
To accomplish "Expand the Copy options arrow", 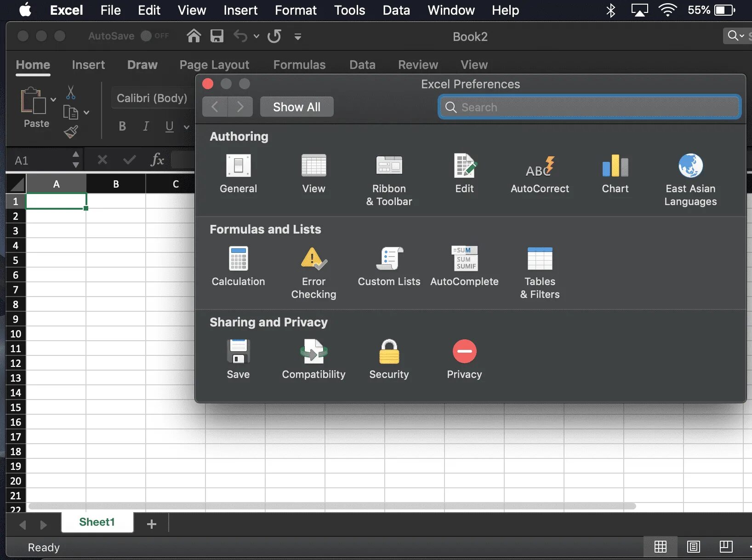I will (x=86, y=112).
